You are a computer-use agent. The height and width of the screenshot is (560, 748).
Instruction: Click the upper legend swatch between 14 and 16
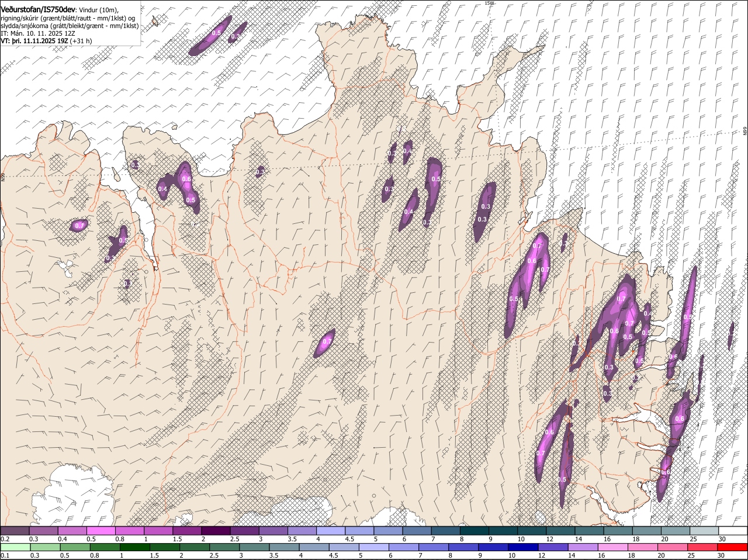pos(588,530)
